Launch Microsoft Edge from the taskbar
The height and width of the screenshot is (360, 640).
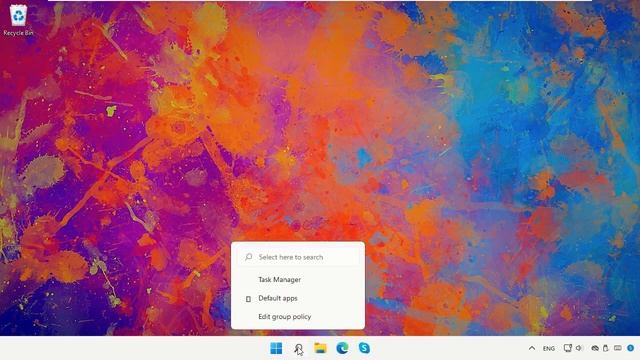(342, 348)
